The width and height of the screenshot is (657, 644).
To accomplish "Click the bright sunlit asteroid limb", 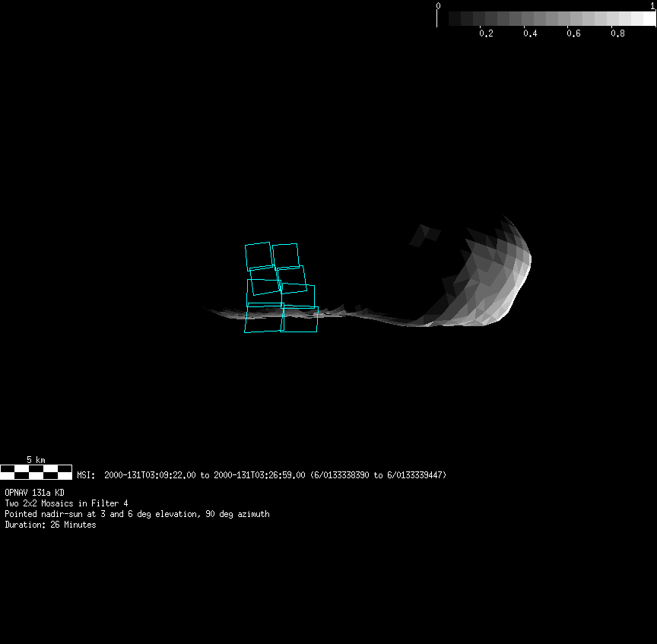I will pos(517,266).
